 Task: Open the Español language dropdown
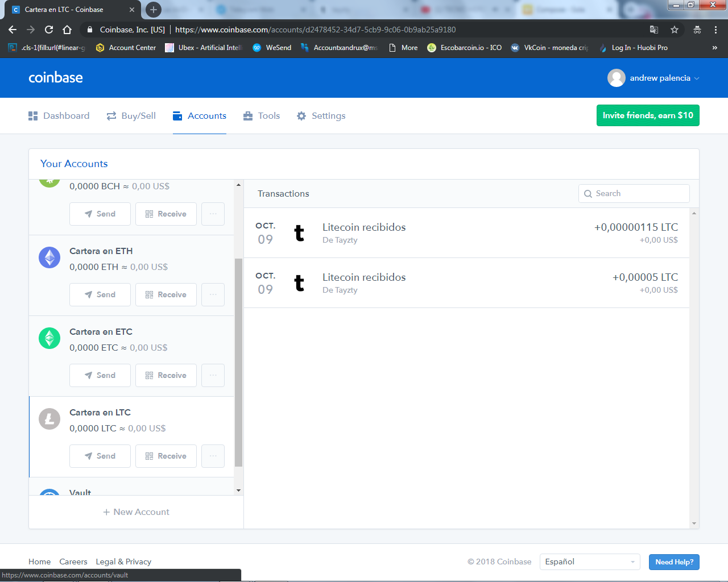(590, 562)
